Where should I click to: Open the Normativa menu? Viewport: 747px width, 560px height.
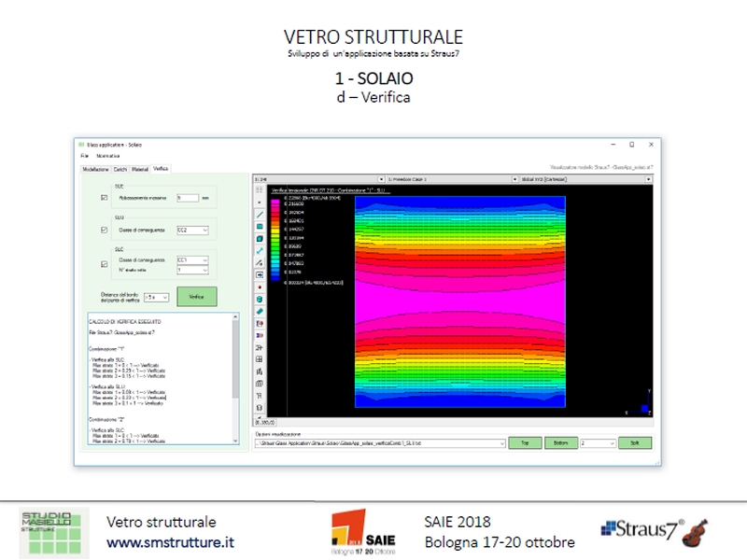point(107,156)
